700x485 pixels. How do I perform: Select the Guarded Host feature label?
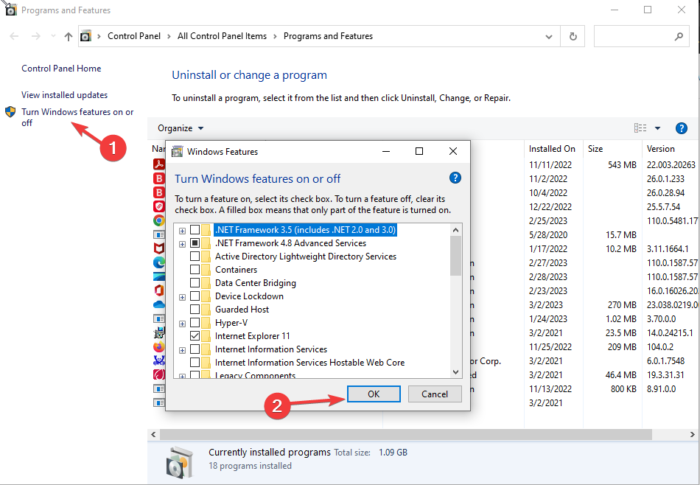(x=242, y=309)
